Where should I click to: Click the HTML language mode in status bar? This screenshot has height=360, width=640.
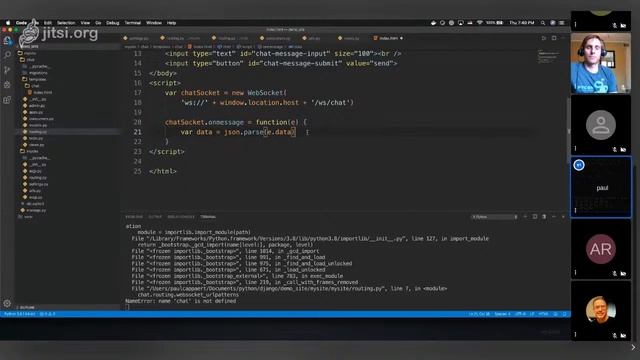[543, 314]
